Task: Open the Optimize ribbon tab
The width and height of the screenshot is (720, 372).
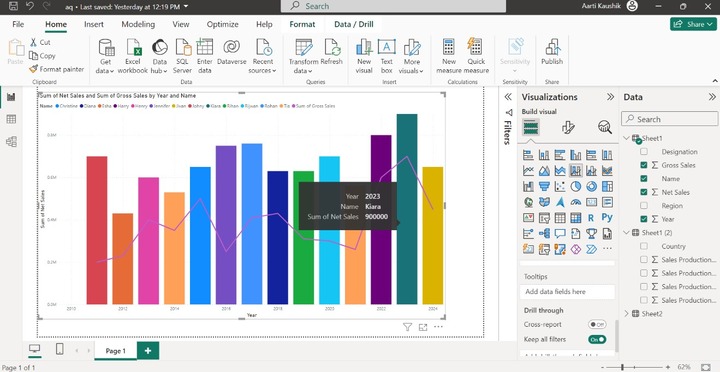Action: (x=222, y=24)
